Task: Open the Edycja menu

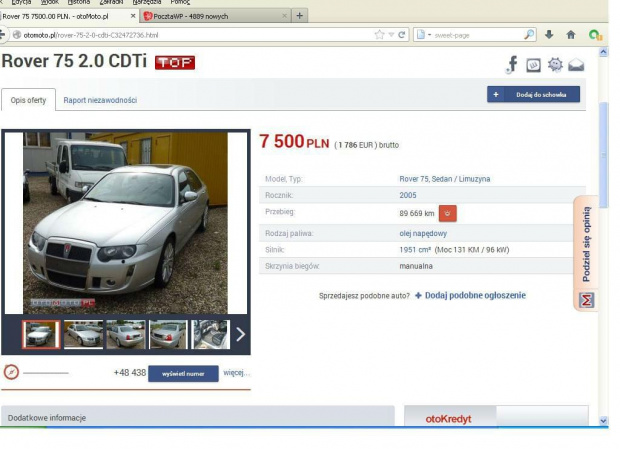Action: [x=21, y=2]
